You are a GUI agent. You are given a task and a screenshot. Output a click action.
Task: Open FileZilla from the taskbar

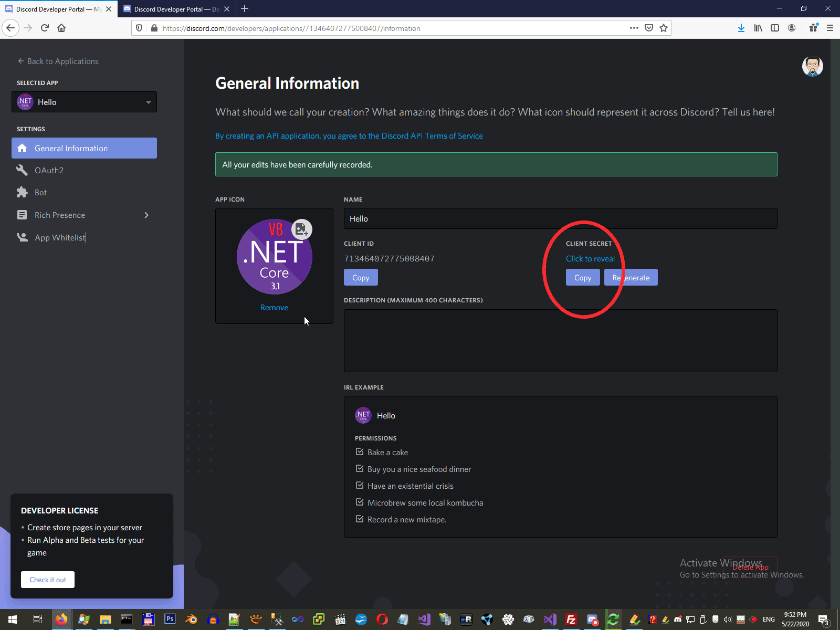(x=571, y=619)
